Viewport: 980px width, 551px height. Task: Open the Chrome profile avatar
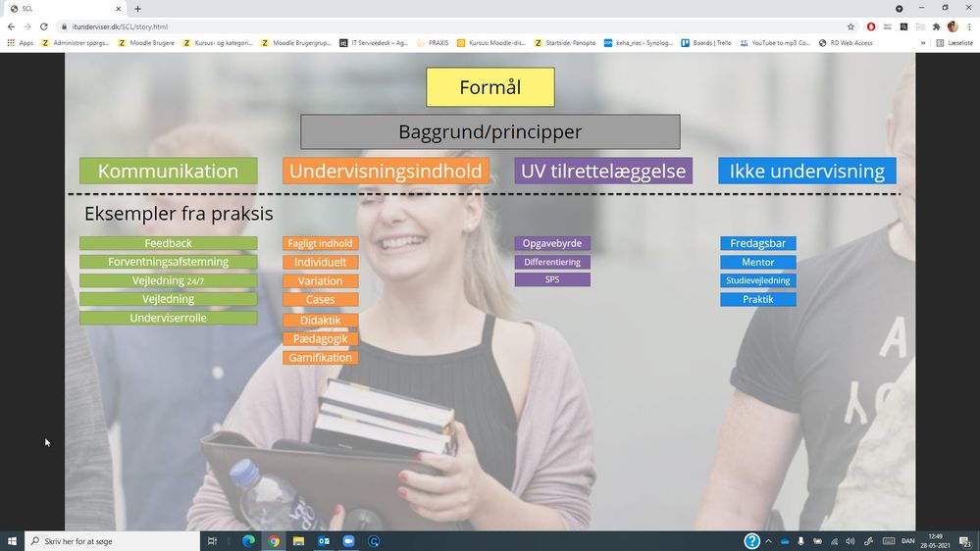953,26
